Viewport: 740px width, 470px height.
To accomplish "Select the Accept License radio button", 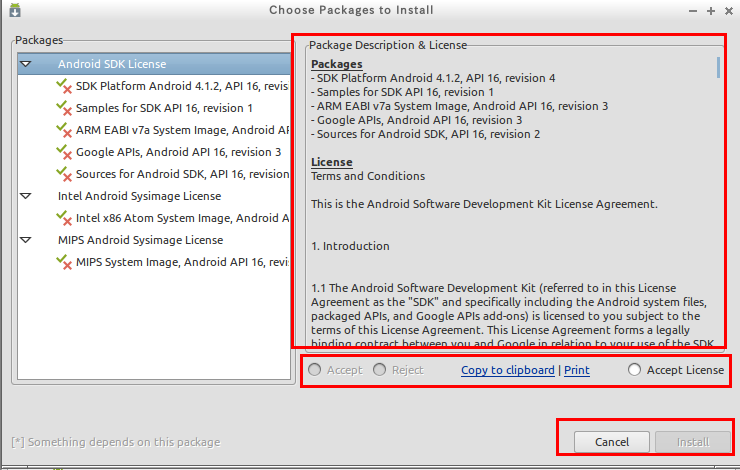I will (635, 370).
